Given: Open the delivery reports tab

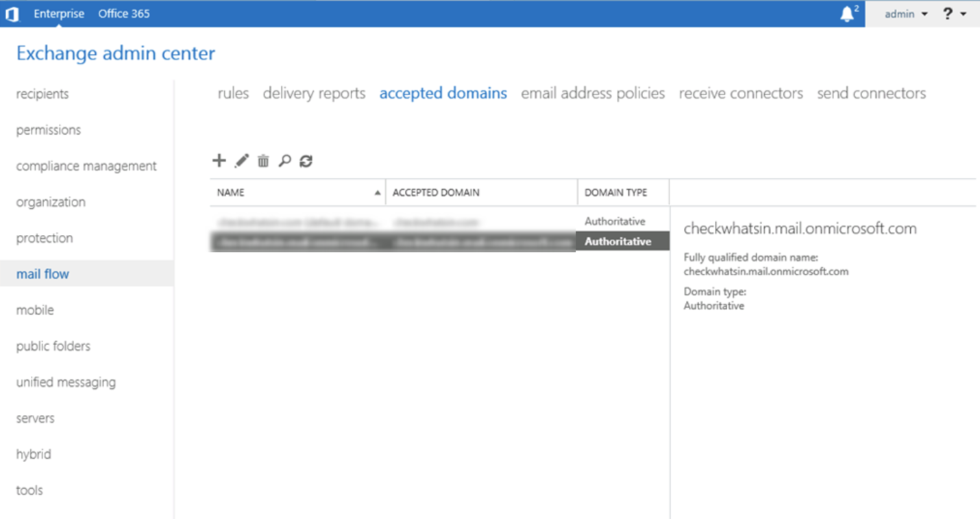Looking at the screenshot, I should [x=315, y=93].
